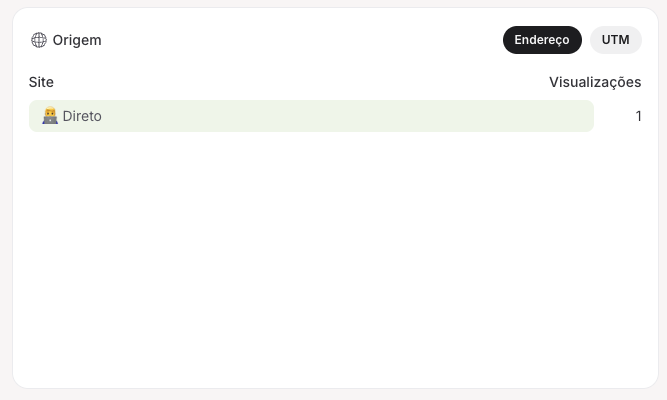
Task: Click the Origem card title
Action: point(77,40)
